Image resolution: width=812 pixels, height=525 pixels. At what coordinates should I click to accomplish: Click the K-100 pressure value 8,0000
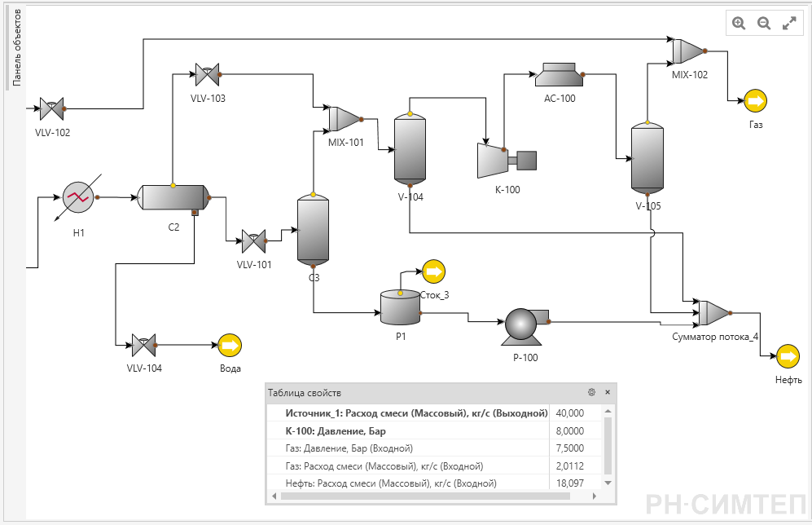pos(569,430)
